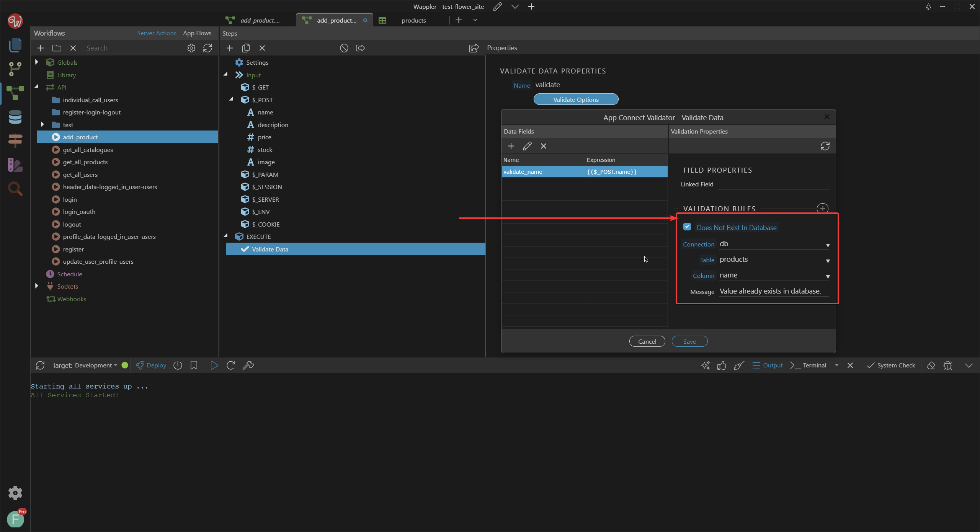Edit the selected data field
Viewport: 980px width, 532px height.
coord(527,146)
